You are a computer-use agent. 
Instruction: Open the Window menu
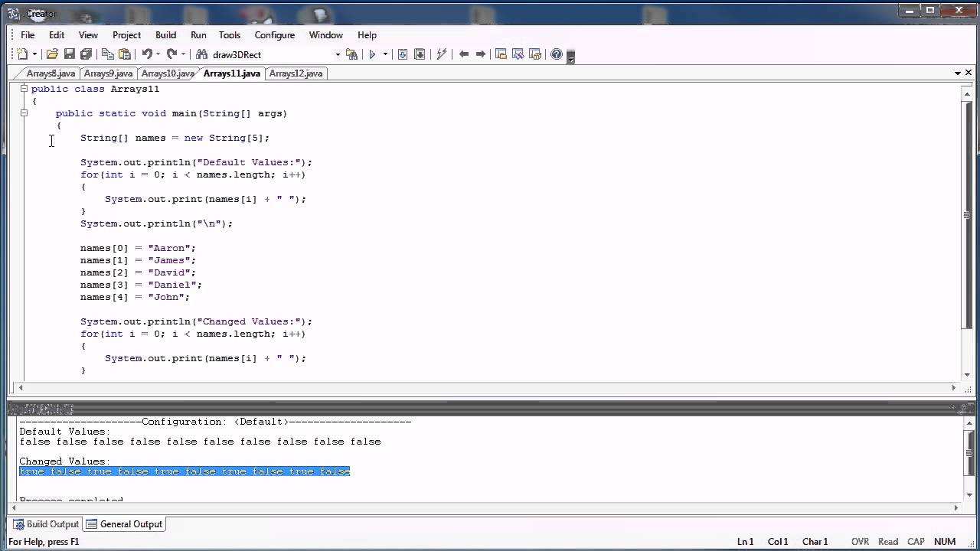click(x=325, y=34)
